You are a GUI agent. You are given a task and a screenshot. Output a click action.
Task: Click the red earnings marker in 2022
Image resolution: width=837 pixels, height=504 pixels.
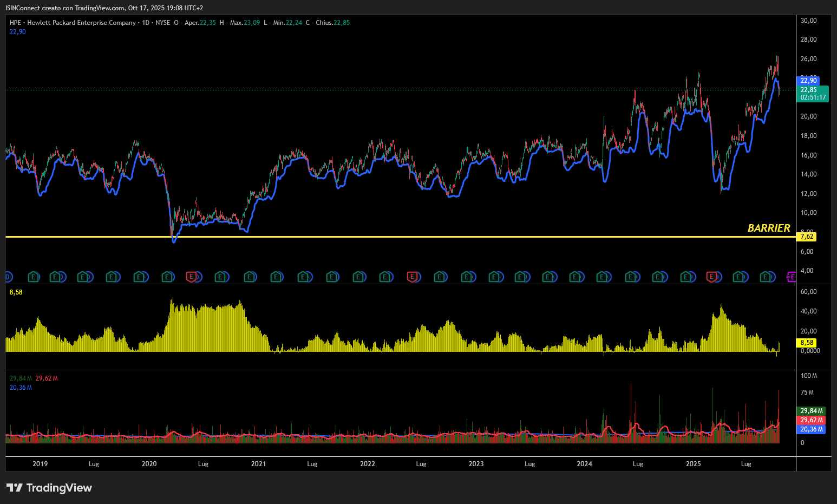coord(412,277)
